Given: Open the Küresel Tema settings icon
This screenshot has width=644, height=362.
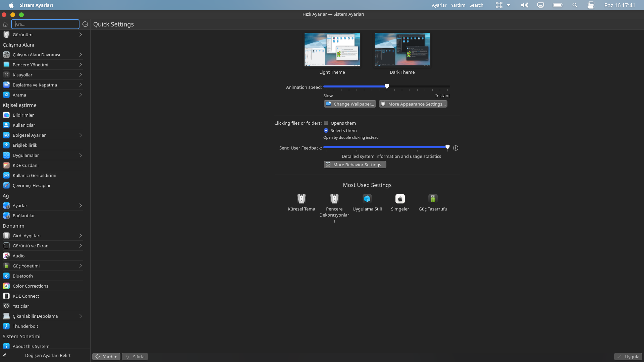Looking at the screenshot, I should point(301,199).
